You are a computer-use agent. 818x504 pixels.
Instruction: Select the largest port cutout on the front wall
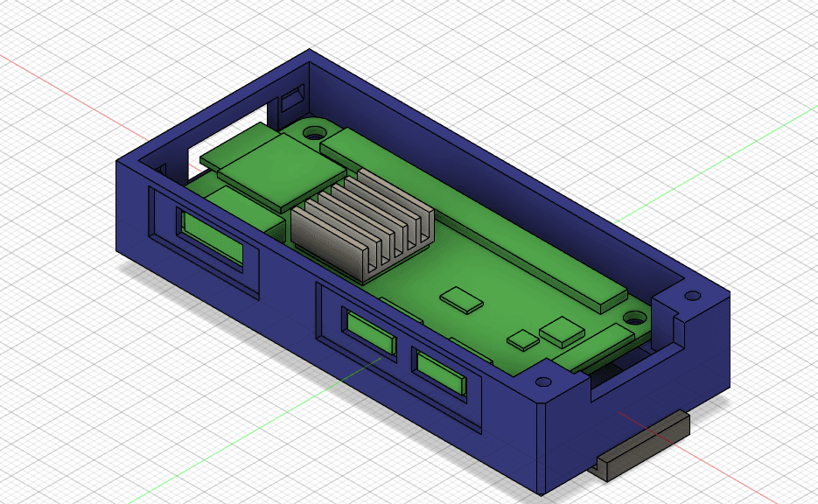(212, 239)
